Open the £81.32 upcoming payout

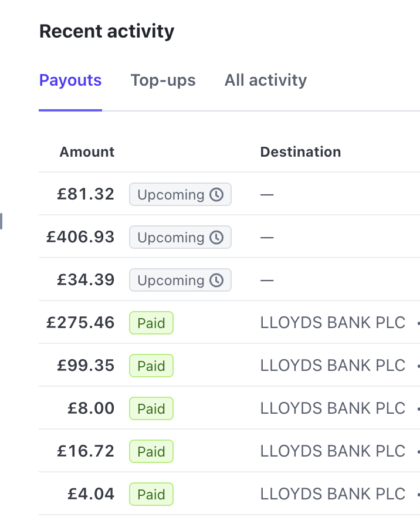(86, 194)
